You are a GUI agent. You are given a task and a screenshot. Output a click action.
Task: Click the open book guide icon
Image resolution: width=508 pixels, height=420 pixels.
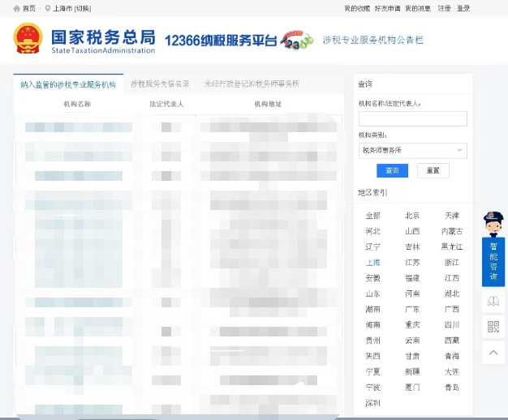[x=493, y=301]
